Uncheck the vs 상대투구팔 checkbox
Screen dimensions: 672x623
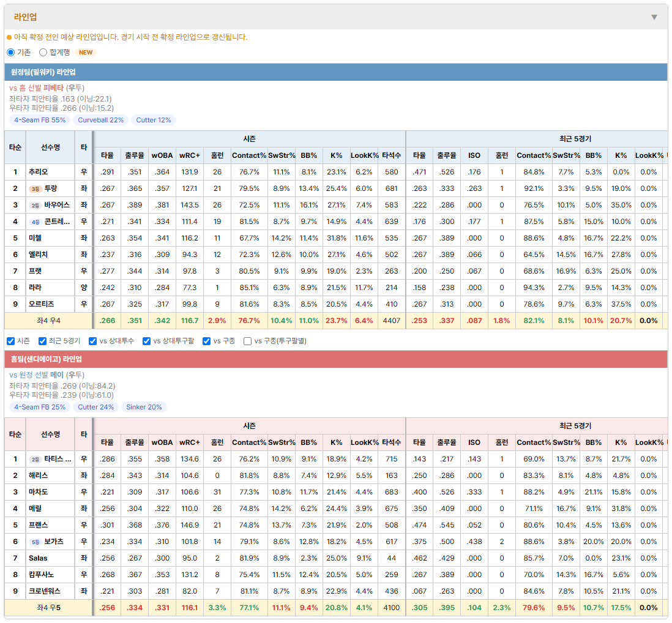[x=146, y=341]
